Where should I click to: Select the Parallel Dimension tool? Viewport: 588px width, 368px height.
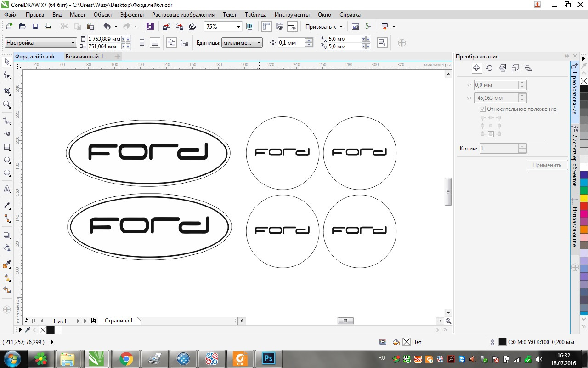7,205
